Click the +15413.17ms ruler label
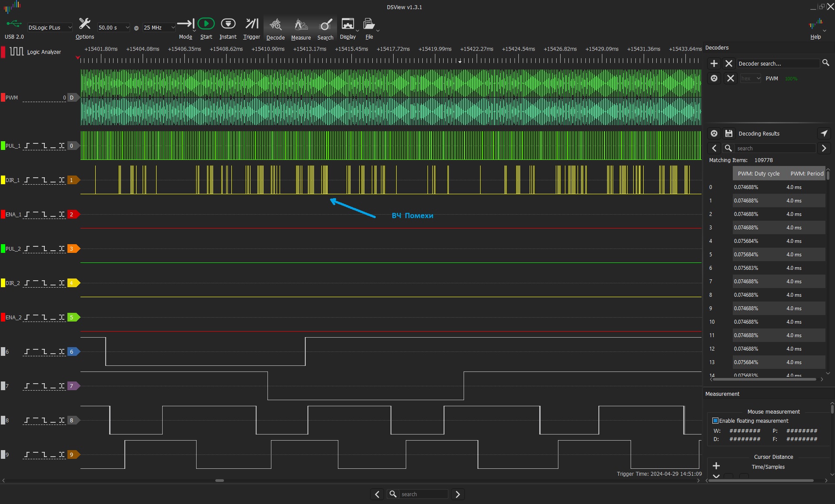835x504 pixels. (310, 49)
